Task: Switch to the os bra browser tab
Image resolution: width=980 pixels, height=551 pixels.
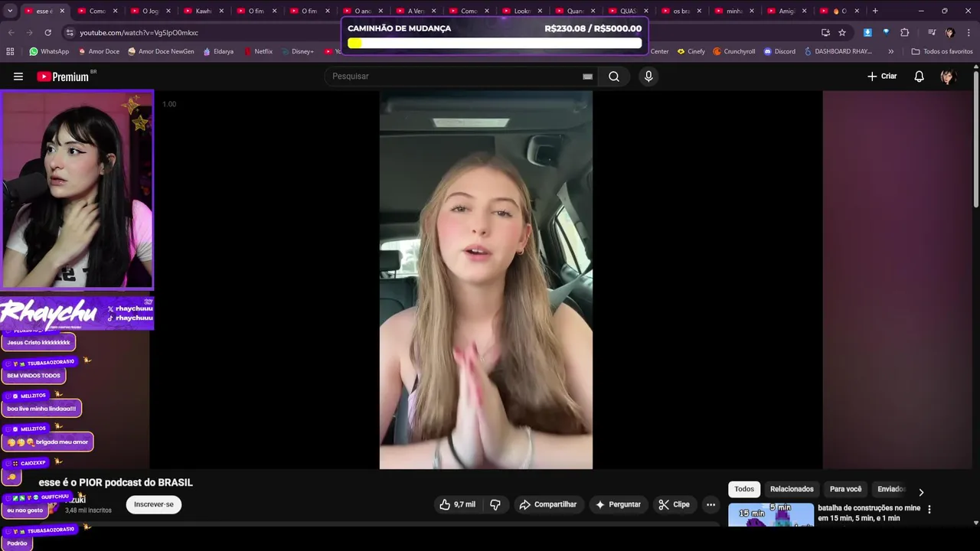Action: click(681, 11)
